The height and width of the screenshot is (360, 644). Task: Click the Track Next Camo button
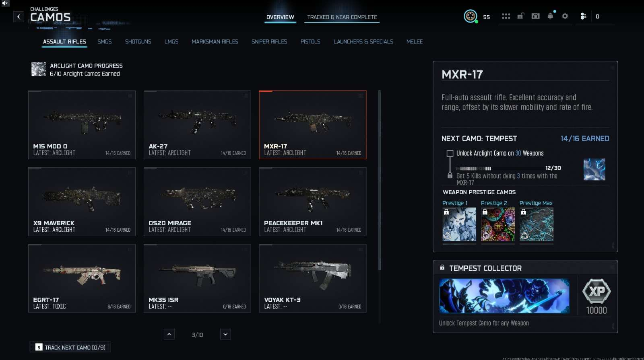coord(70,347)
